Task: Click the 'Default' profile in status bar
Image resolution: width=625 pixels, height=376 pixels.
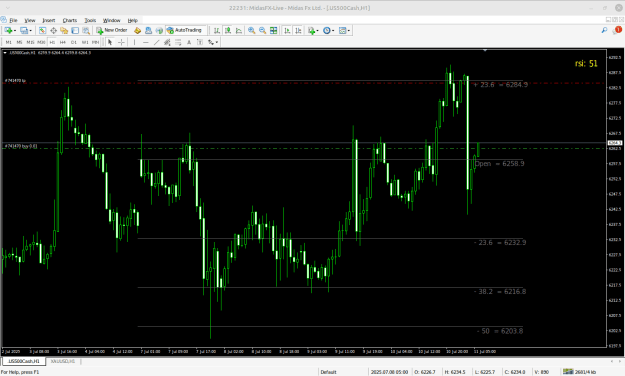Action: click(328, 372)
